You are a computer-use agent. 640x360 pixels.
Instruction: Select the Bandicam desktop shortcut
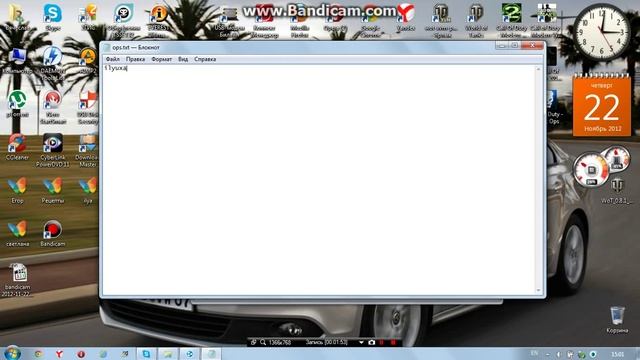tap(53, 233)
